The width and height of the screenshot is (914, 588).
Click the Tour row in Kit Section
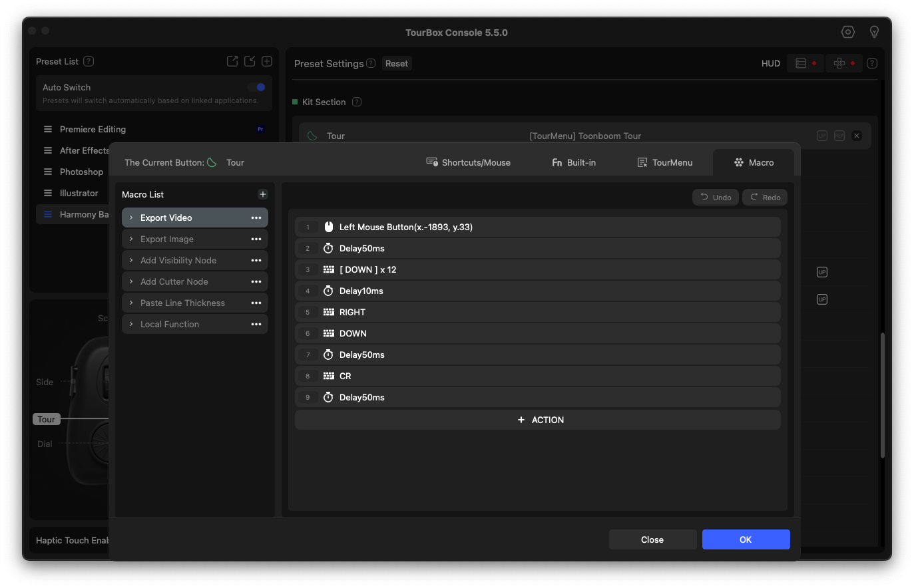pyautogui.click(x=584, y=136)
